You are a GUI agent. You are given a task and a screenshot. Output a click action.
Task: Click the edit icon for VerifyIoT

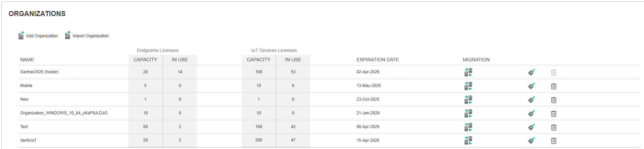(x=531, y=140)
